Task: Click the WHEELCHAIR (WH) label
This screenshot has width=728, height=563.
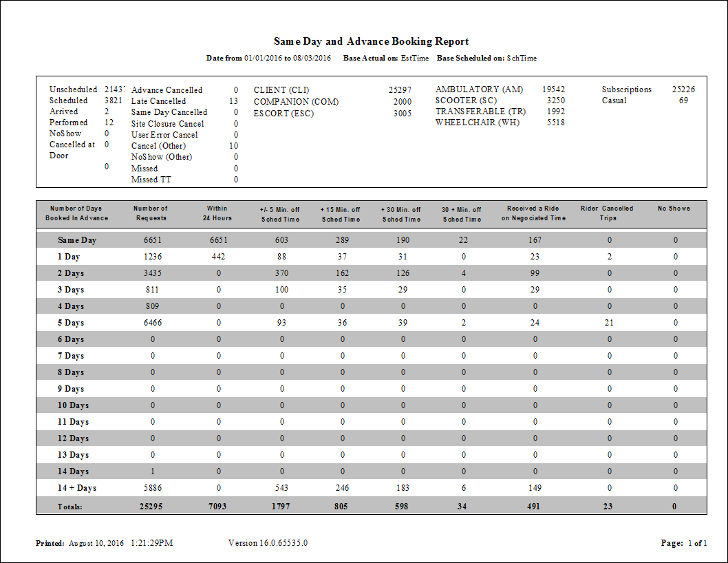Action: coord(478,123)
